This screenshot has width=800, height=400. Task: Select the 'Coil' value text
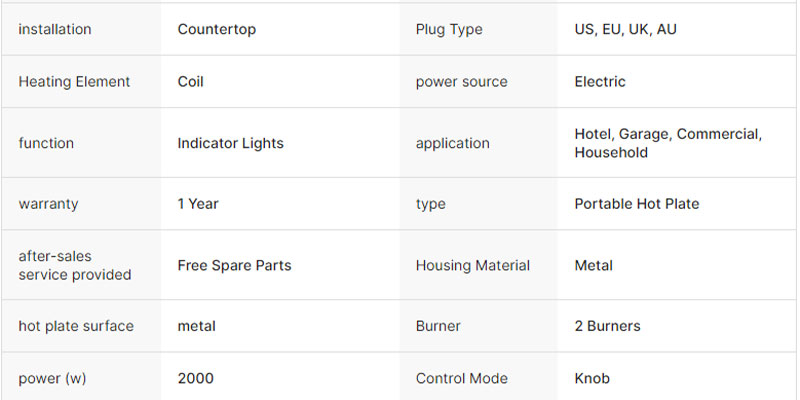pos(191,82)
